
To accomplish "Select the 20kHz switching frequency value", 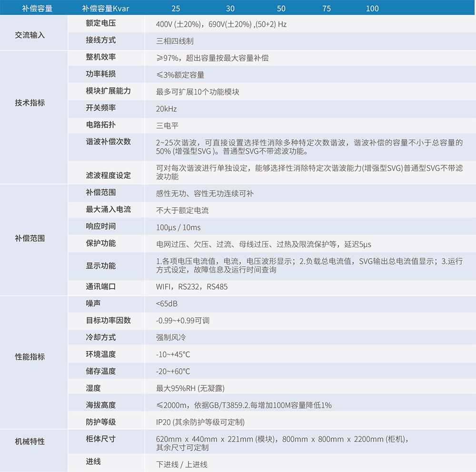I will coord(166,109).
